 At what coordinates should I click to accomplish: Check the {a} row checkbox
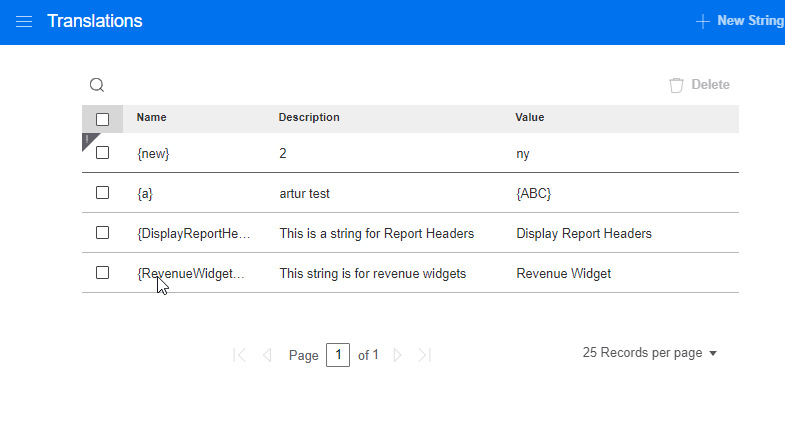pos(102,193)
